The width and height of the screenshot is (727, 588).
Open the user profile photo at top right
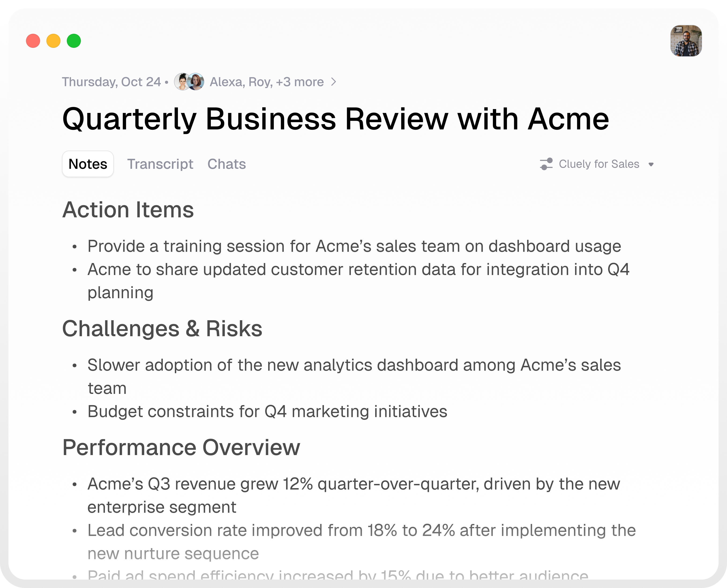(x=686, y=41)
